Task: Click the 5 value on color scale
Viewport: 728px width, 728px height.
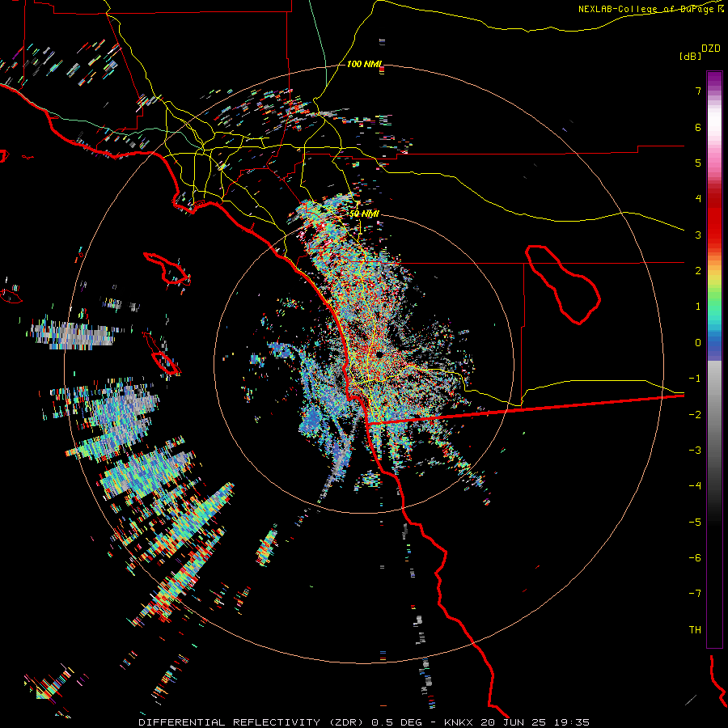Action: pyautogui.click(x=698, y=163)
